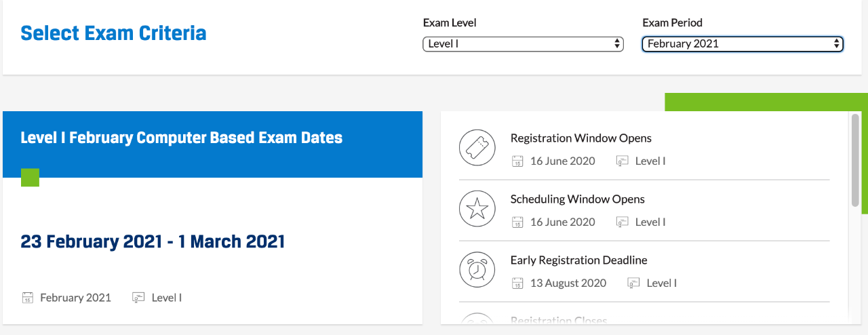Viewport: 868px width, 335px height.
Task: Click the calendar icon under Scheduling Window Opens
Action: [x=517, y=222]
